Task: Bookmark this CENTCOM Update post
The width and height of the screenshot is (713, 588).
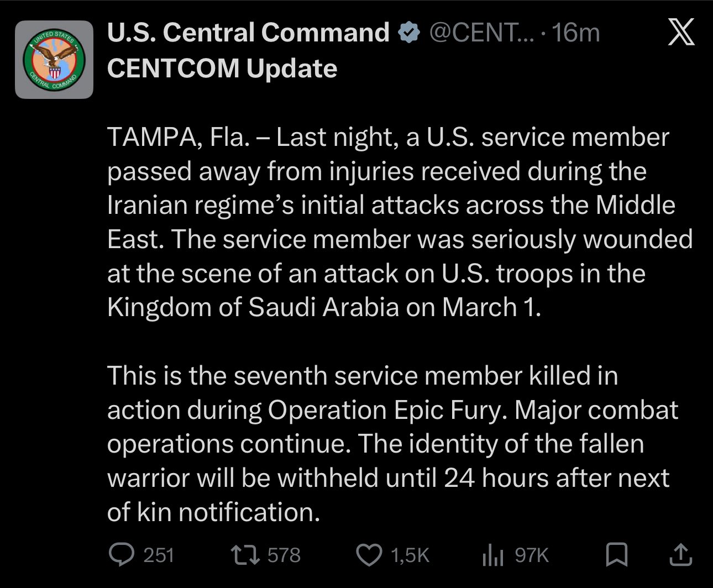Action: [616, 555]
